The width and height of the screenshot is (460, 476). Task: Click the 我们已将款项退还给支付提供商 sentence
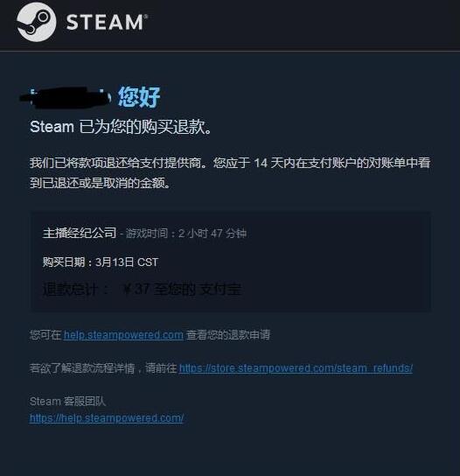coord(118,163)
